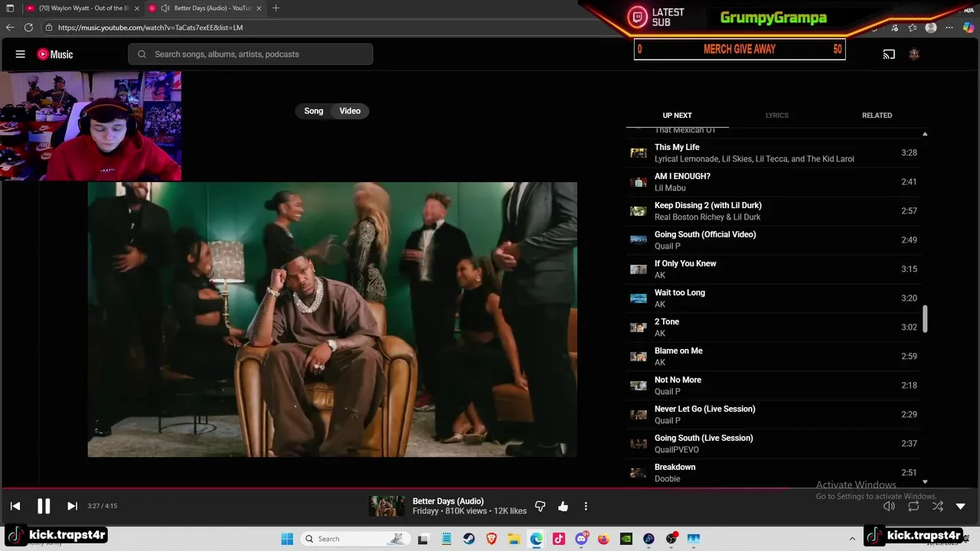This screenshot has width=980, height=551.
Task: Open File Explorer from taskbar
Action: coord(514,539)
